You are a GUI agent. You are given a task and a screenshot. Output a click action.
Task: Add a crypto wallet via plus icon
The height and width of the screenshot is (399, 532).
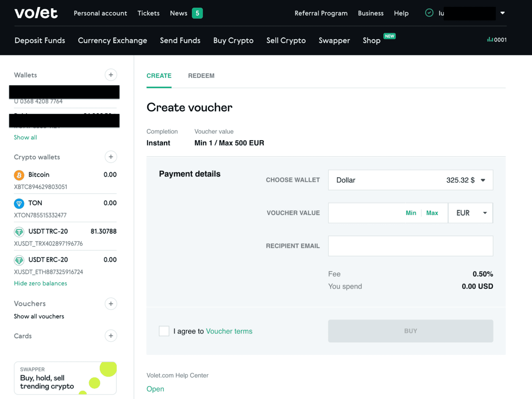(x=111, y=157)
